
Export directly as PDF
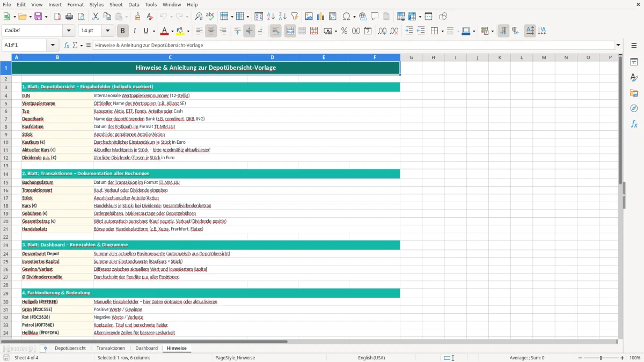(x=57, y=17)
